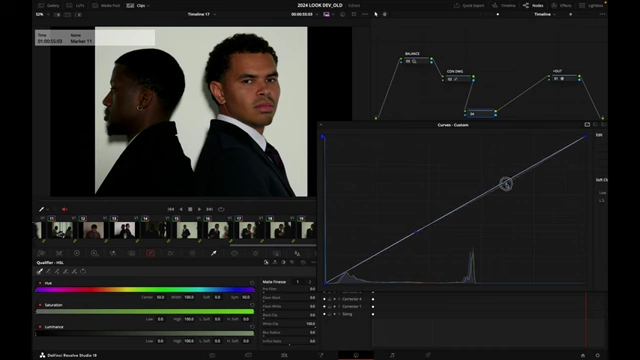Open the Tracker palette
This screenshot has width=640, height=360.
tap(256, 253)
